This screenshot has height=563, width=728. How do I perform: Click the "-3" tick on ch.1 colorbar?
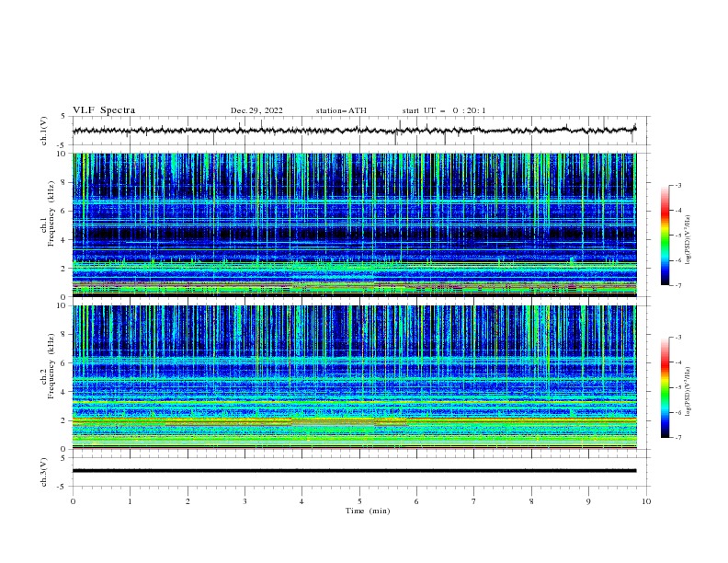tap(678, 185)
